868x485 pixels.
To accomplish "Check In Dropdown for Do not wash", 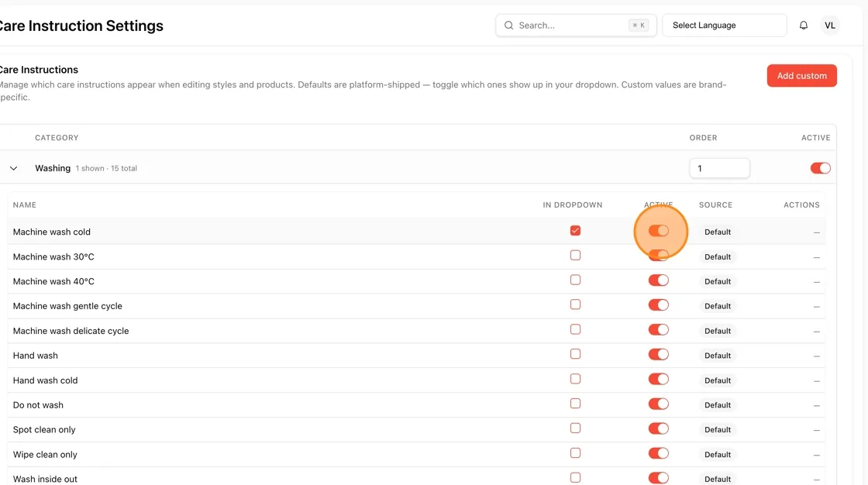I will coord(575,404).
